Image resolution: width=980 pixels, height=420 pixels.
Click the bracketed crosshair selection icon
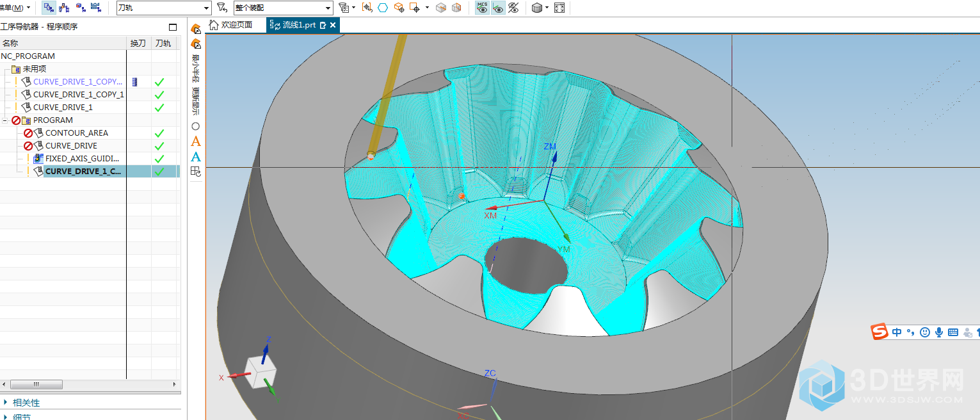367,8
